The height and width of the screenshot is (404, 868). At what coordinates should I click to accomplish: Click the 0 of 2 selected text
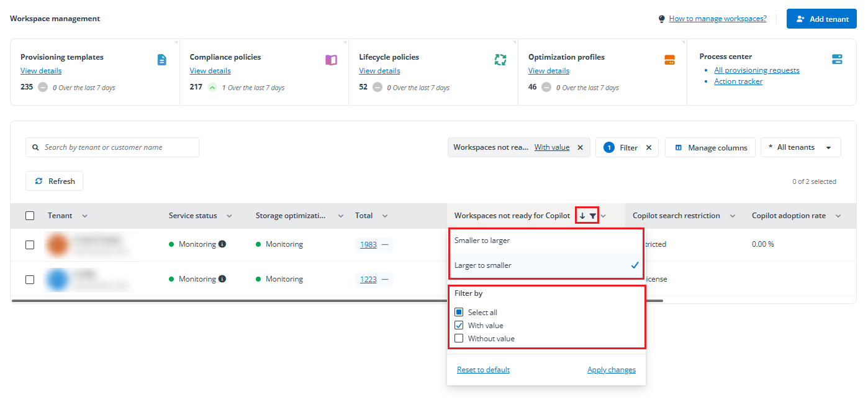click(814, 181)
